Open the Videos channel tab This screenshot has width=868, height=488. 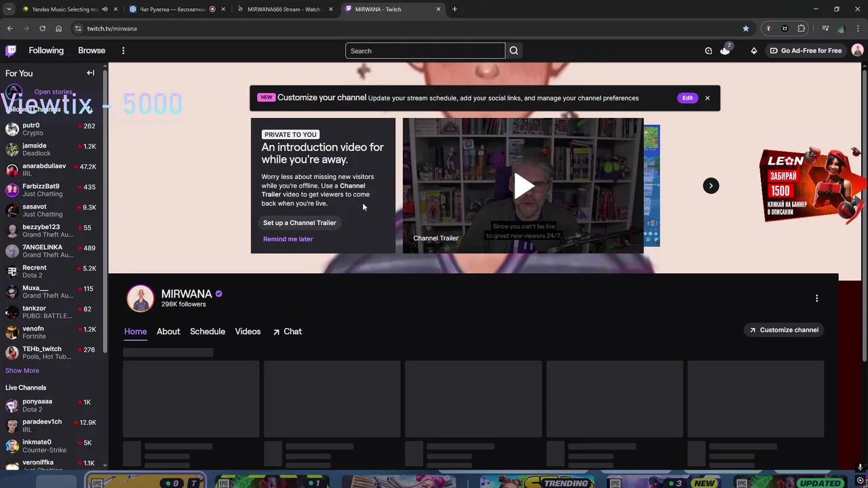tap(248, 331)
